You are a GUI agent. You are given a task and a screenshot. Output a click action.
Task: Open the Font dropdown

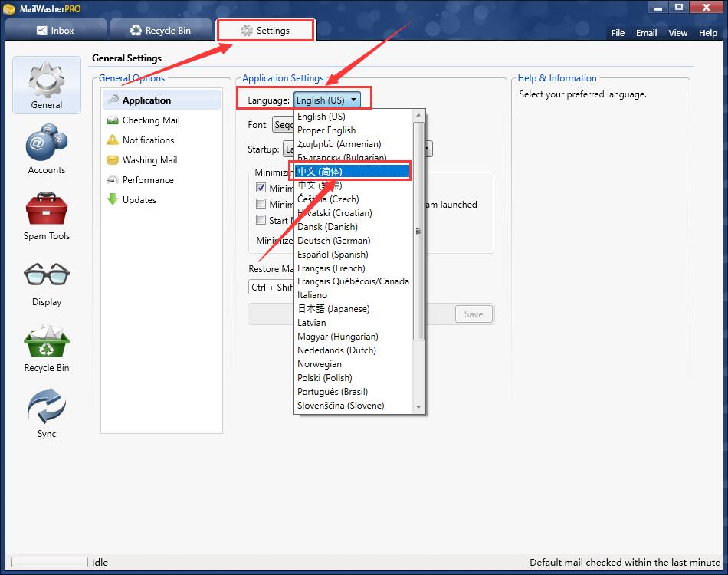click(x=283, y=124)
